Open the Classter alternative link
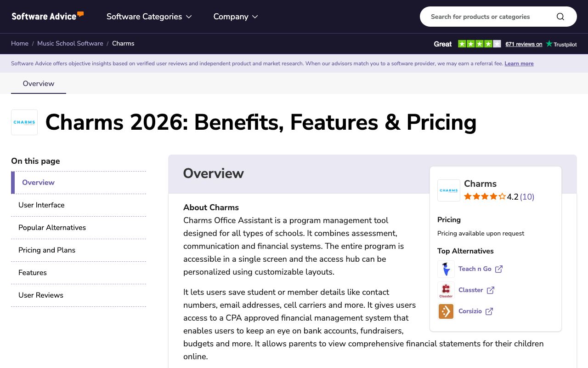This screenshot has height=368, width=588. (x=471, y=290)
